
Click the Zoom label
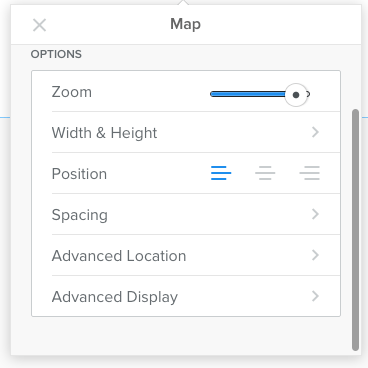coord(72,92)
